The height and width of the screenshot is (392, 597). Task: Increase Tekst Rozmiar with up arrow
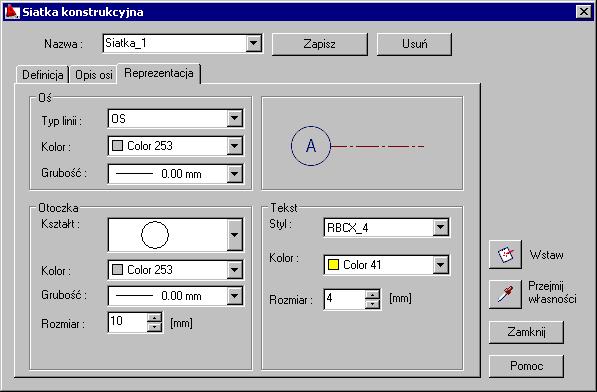pos(372,295)
